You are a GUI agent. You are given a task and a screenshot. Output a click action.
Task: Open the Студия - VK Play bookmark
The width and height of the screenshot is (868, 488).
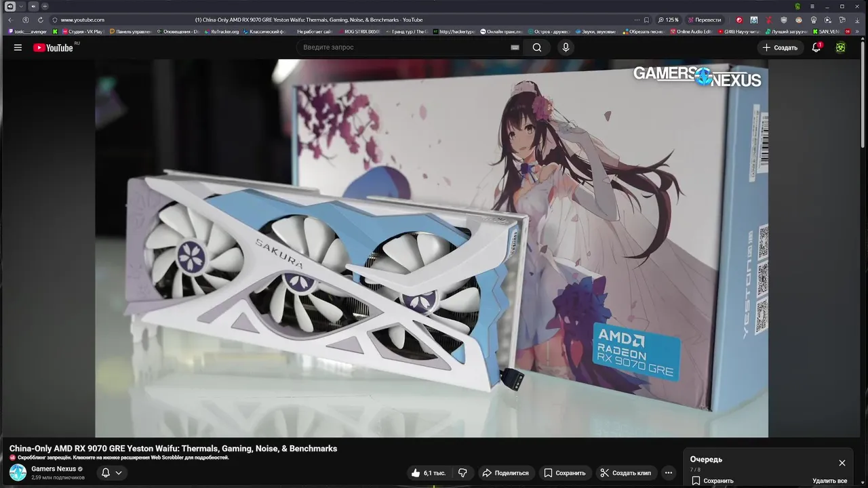83,31
